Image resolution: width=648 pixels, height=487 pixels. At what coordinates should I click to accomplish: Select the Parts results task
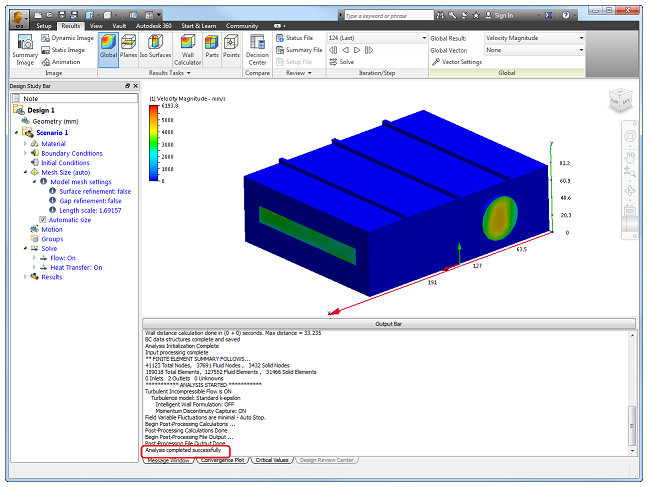point(212,50)
